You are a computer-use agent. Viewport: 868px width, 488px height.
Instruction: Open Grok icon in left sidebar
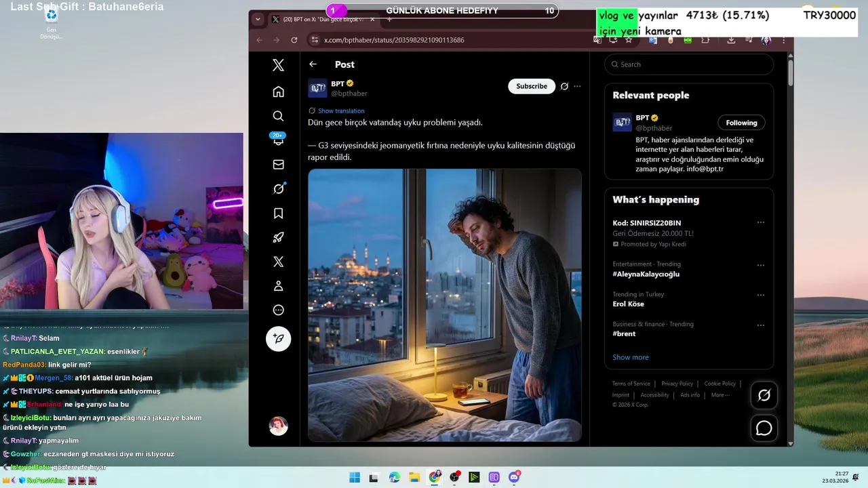point(278,189)
